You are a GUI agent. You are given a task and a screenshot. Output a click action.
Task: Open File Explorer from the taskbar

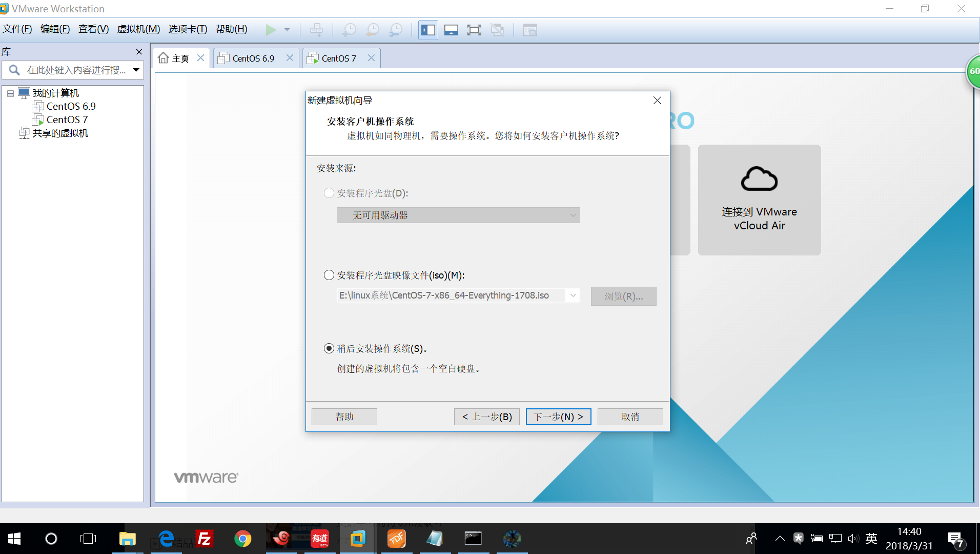pyautogui.click(x=127, y=539)
